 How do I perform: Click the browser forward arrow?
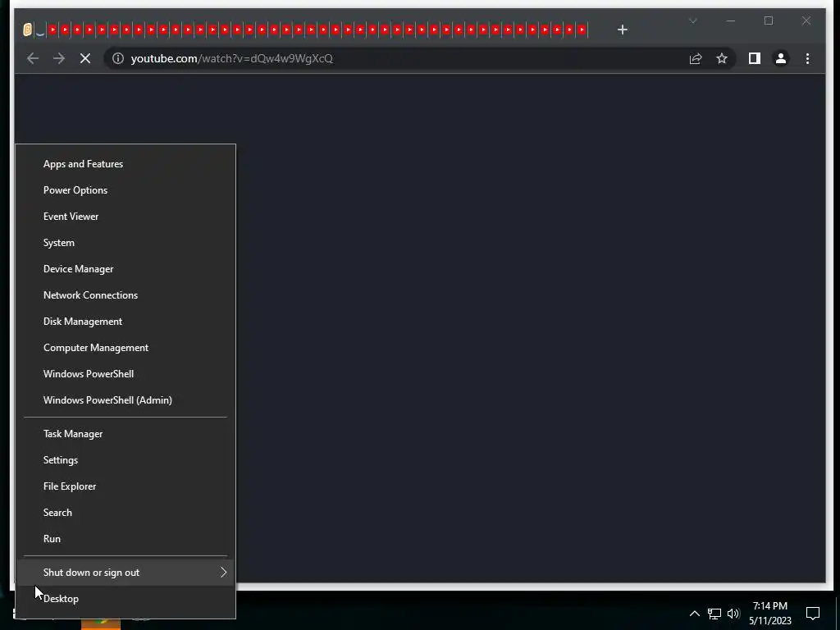point(59,58)
